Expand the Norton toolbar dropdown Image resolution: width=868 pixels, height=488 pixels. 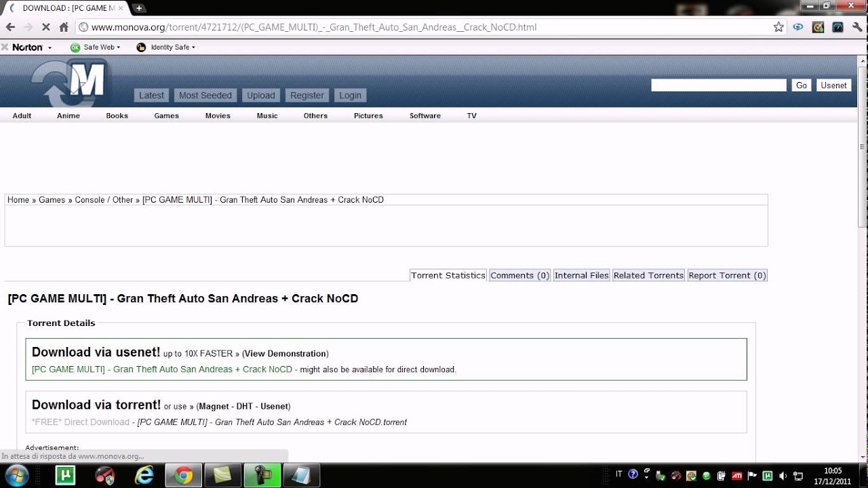[50, 47]
